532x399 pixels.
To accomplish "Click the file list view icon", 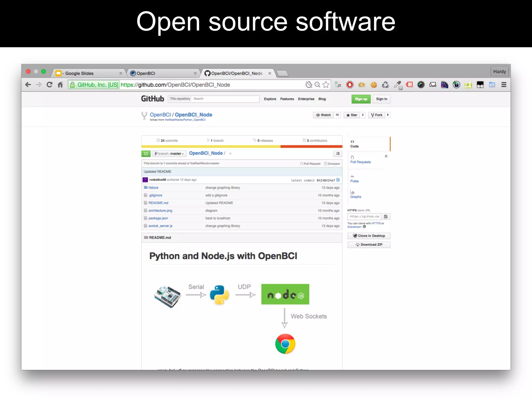I will coord(338,154).
